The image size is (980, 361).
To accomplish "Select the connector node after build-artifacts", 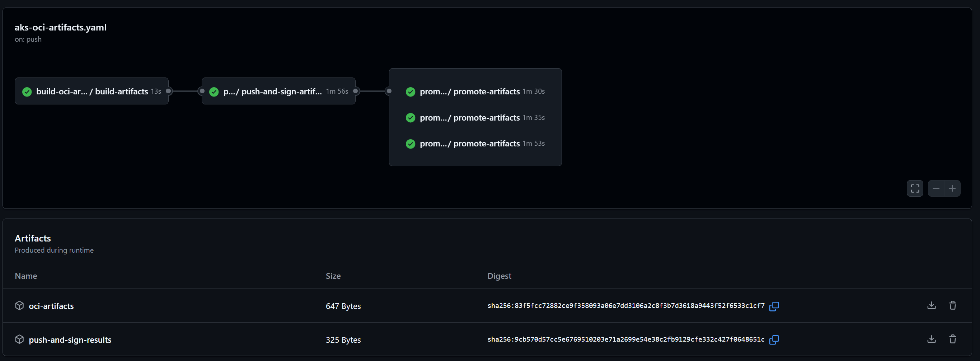I will 169,91.
